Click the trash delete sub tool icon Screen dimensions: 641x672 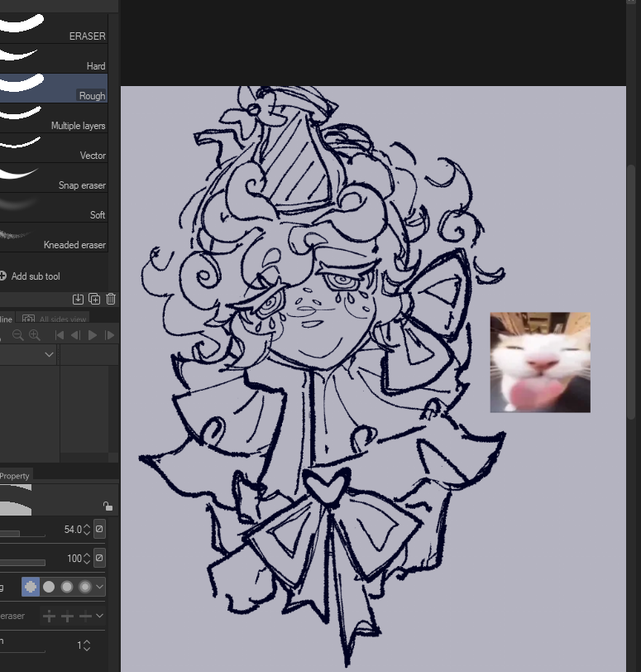[x=111, y=299]
